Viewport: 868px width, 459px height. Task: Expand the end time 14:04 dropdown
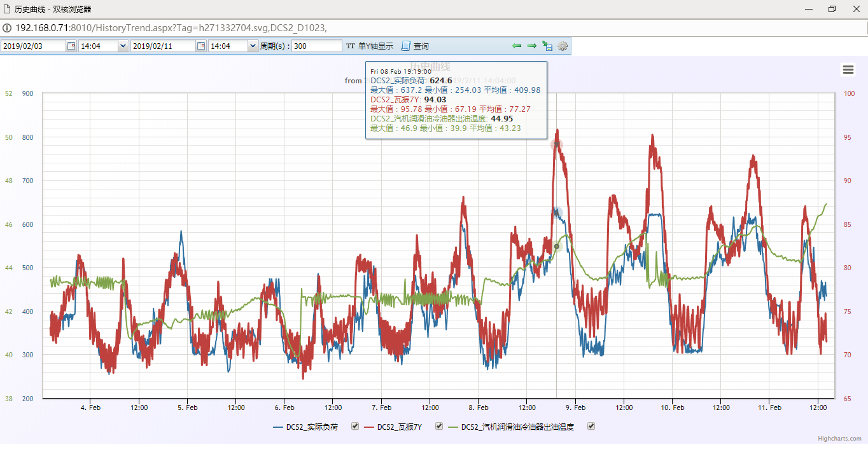coord(253,46)
